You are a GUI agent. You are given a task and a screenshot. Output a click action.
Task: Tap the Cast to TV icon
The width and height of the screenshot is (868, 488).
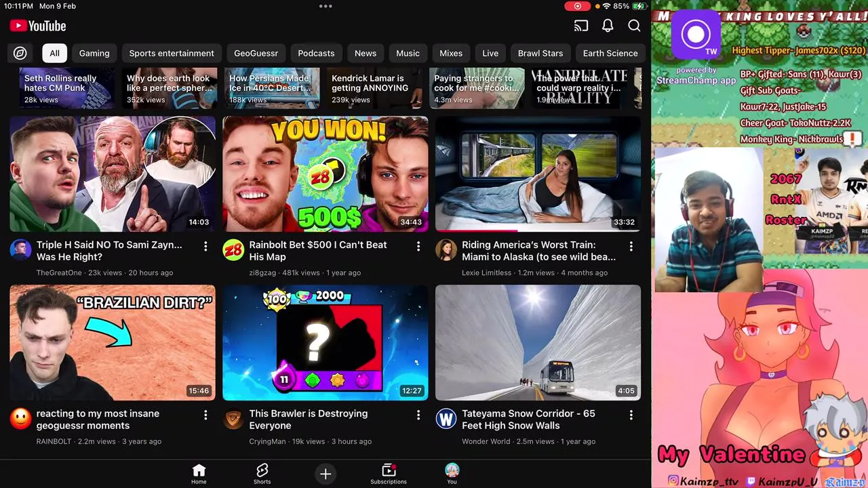click(x=580, y=26)
